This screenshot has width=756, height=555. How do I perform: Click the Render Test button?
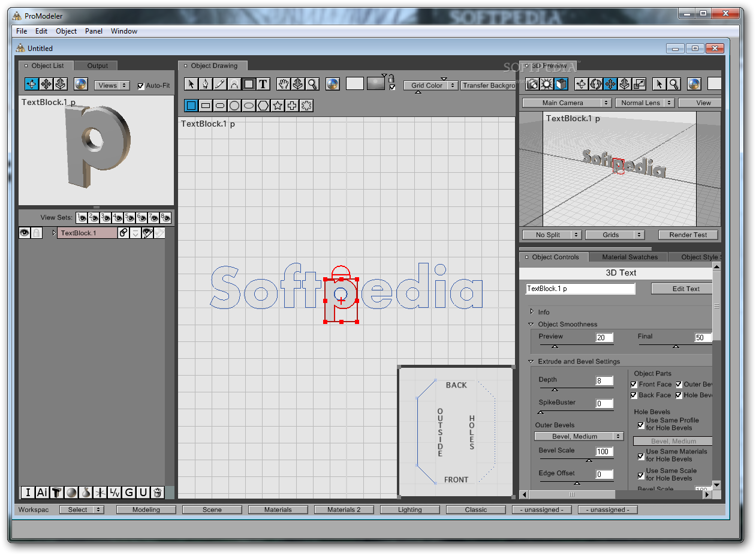[x=688, y=235]
